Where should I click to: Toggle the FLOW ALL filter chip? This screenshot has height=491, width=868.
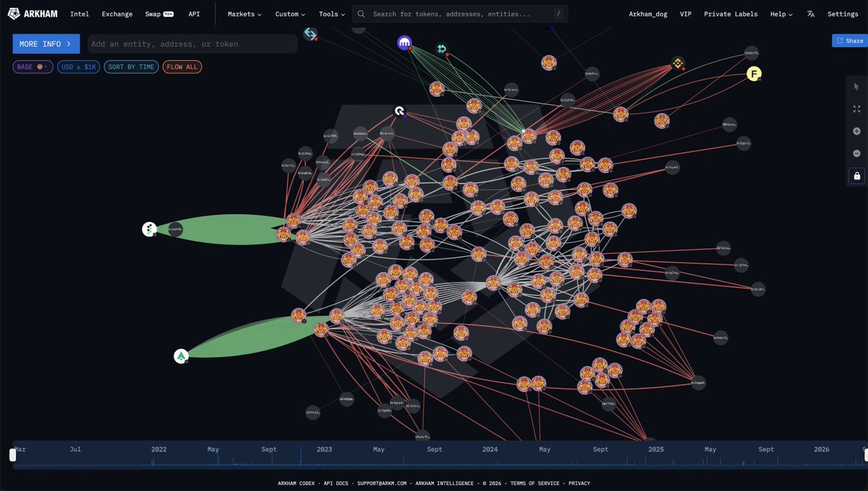(182, 67)
